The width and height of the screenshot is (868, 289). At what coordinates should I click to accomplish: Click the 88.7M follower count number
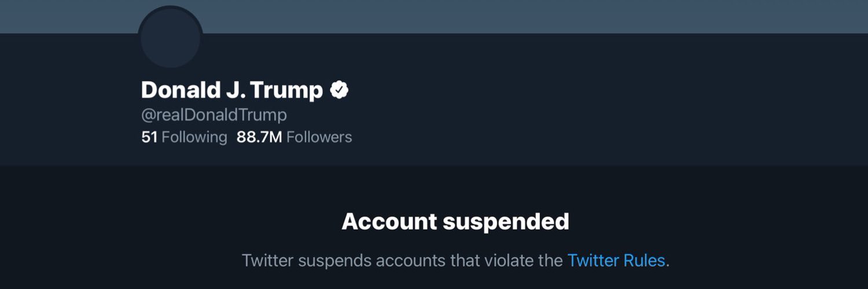point(259,137)
